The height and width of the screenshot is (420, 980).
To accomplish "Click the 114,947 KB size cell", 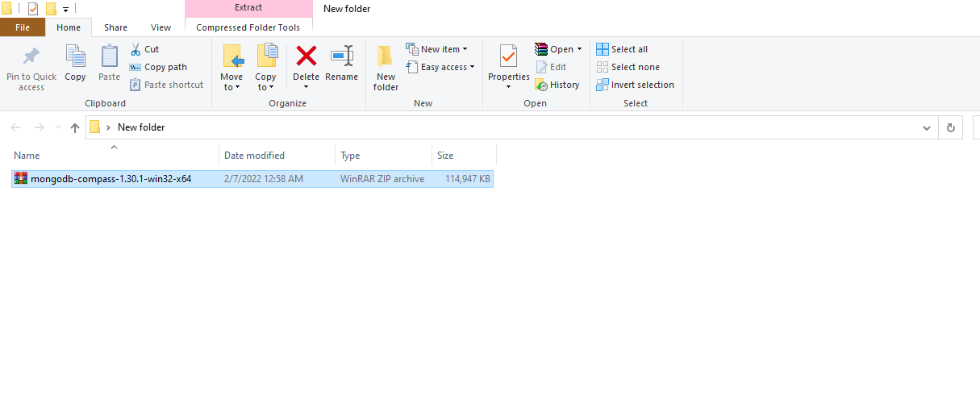I will (468, 179).
